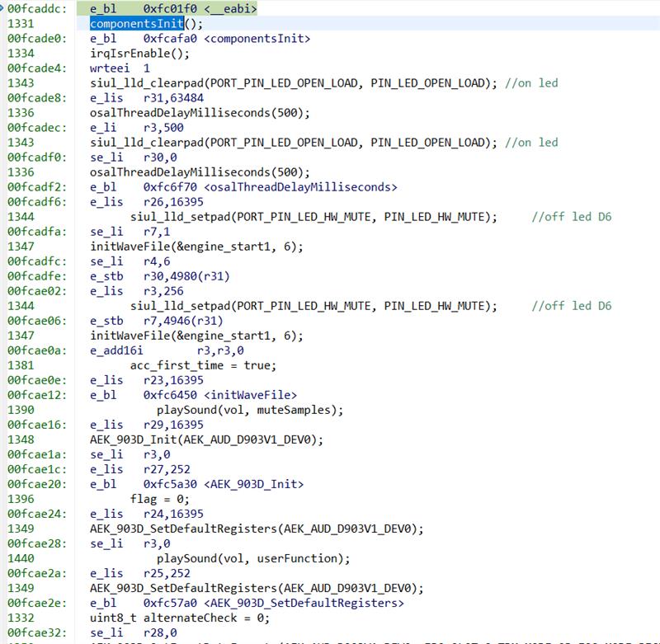The height and width of the screenshot is (644, 660).
Task: Click source line number 1381
Action: pos(20,365)
